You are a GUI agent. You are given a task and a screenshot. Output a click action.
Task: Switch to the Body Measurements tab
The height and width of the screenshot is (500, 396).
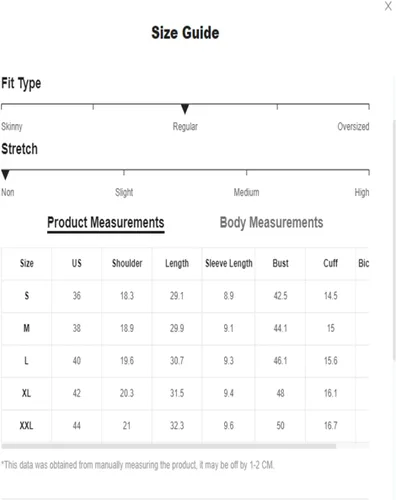click(271, 223)
